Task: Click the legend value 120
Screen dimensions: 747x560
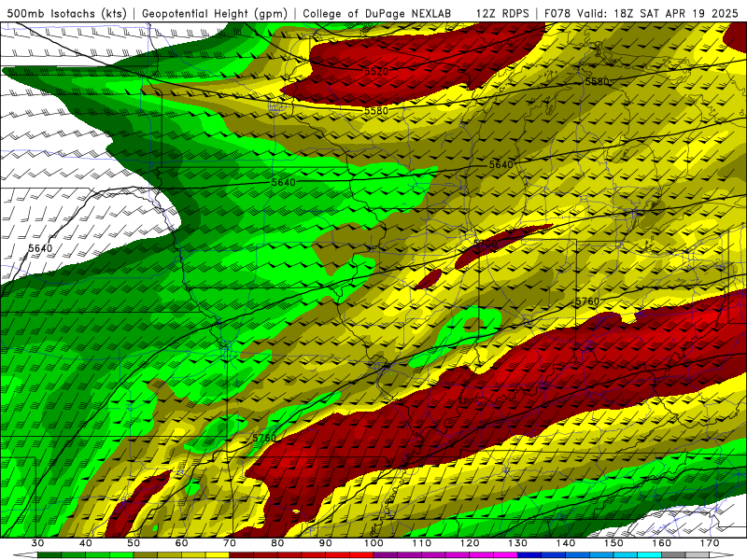Action: pyautogui.click(x=470, y=543)
